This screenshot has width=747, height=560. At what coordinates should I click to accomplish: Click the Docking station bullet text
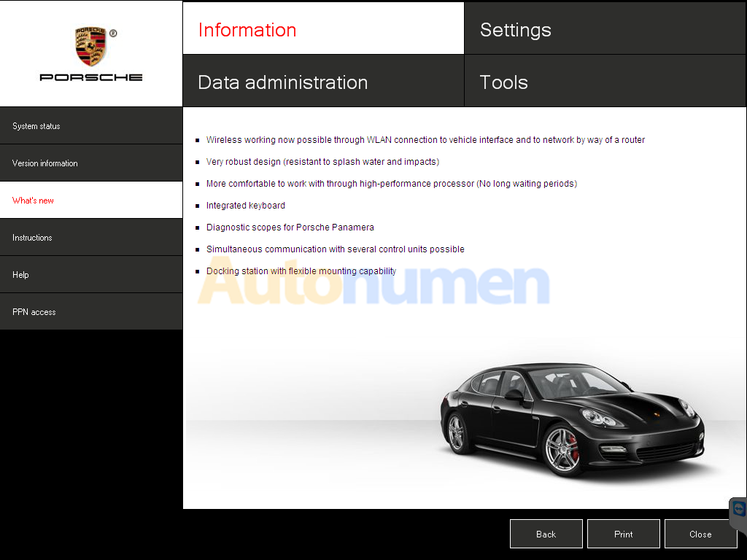[x=301, y=271]
